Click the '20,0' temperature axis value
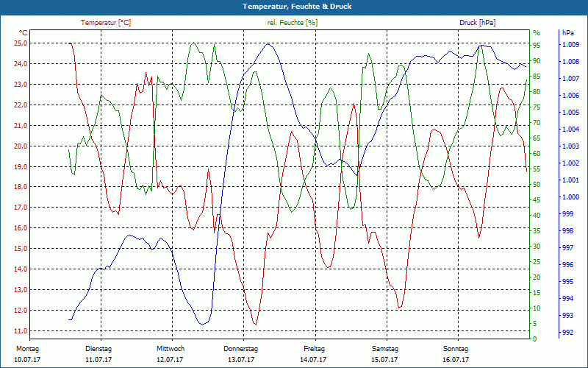588x368 pixels. 21,146
